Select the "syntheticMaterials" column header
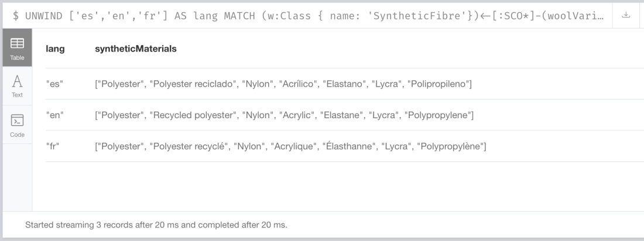This screenshot has width=644, height=241. pos(136,49)
